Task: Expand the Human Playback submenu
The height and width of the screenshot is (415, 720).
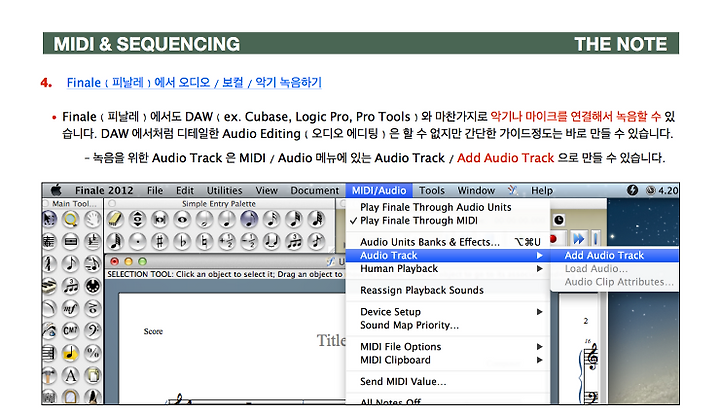Action: (x=448, y=269)
